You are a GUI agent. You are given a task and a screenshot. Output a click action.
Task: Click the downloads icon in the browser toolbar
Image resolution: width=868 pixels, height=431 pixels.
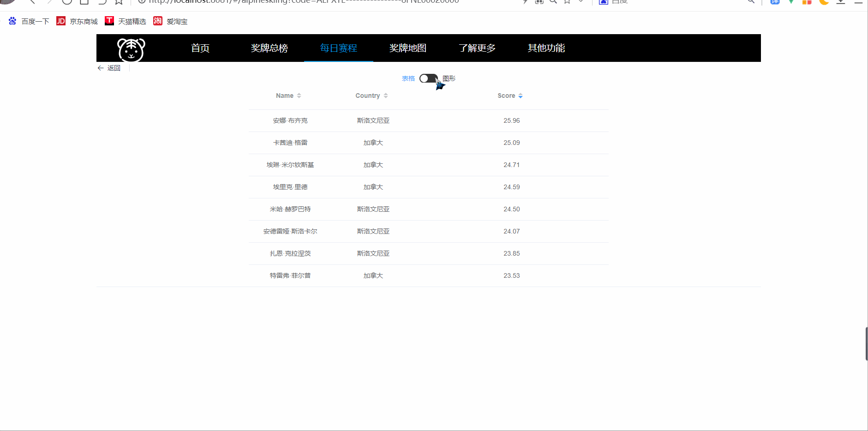point(841,2)
